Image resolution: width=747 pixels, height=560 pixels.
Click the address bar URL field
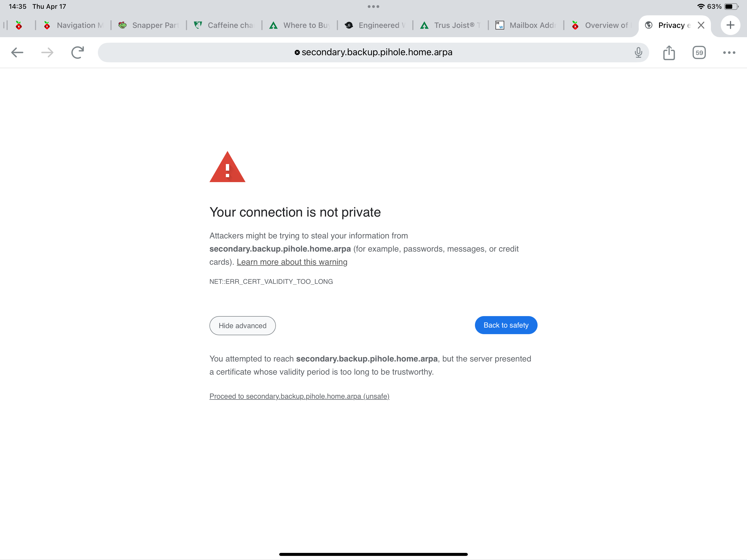[373, 52]
